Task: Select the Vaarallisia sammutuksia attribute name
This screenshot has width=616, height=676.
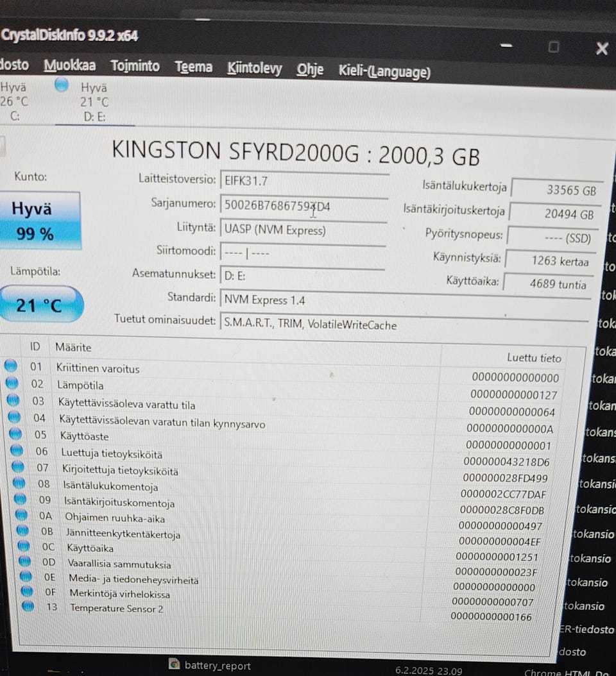Action: pyautogui.click(x=119, y=564)
